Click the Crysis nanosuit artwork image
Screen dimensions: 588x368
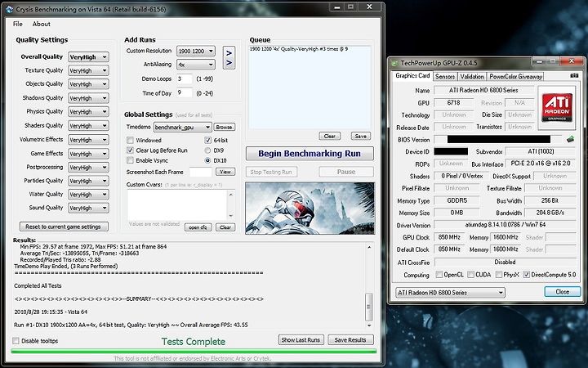(310, 209)
